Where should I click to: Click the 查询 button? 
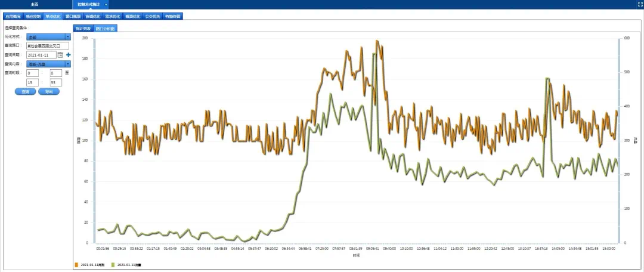(25, 92)
